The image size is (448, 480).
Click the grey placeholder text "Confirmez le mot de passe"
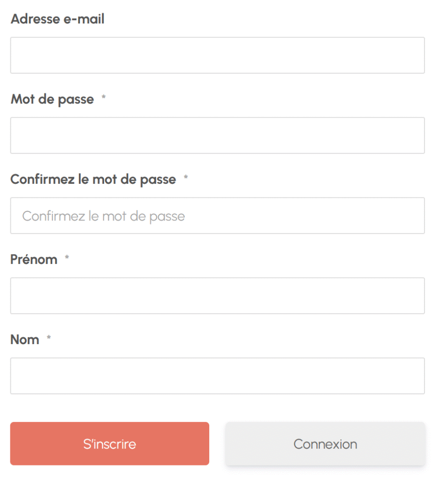pos(104,216)
